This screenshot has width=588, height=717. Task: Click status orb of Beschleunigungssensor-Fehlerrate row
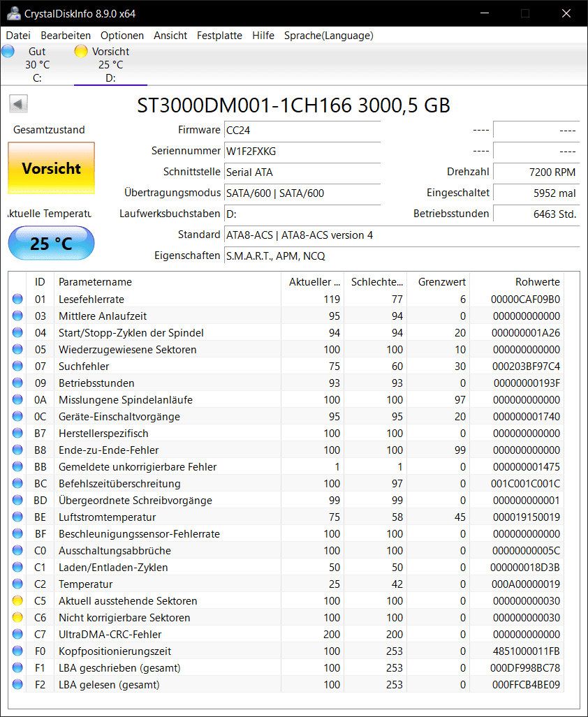pos(17,533)
